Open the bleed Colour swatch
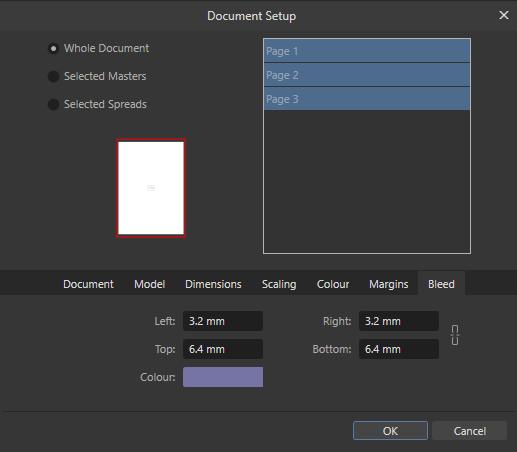This screenshot has height=452, width=517. (223, 377)
